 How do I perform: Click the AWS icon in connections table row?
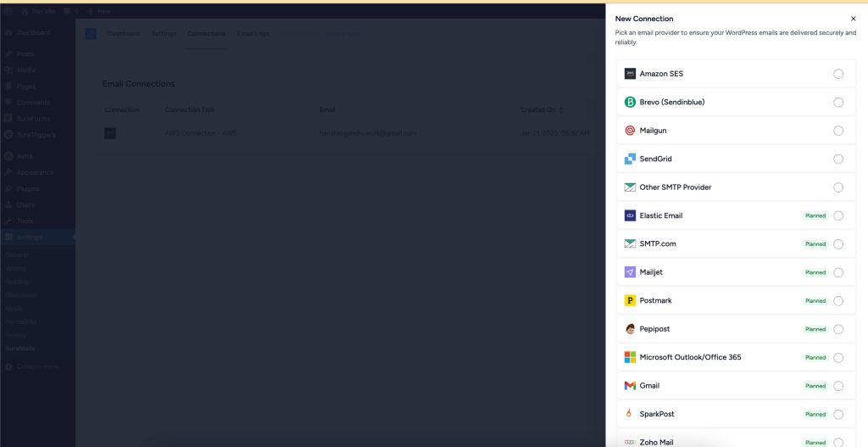click(110, 133)
